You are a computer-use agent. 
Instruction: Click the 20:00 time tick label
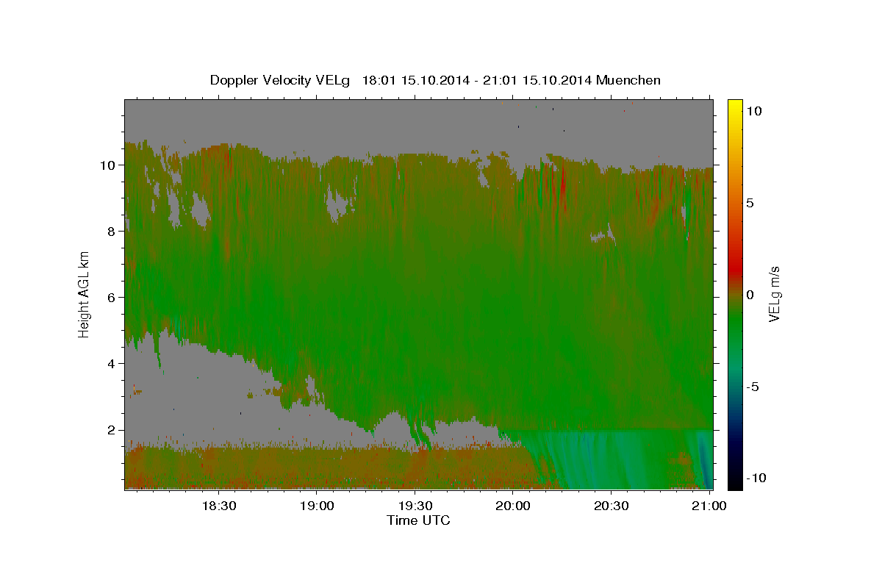pos(513,506)
